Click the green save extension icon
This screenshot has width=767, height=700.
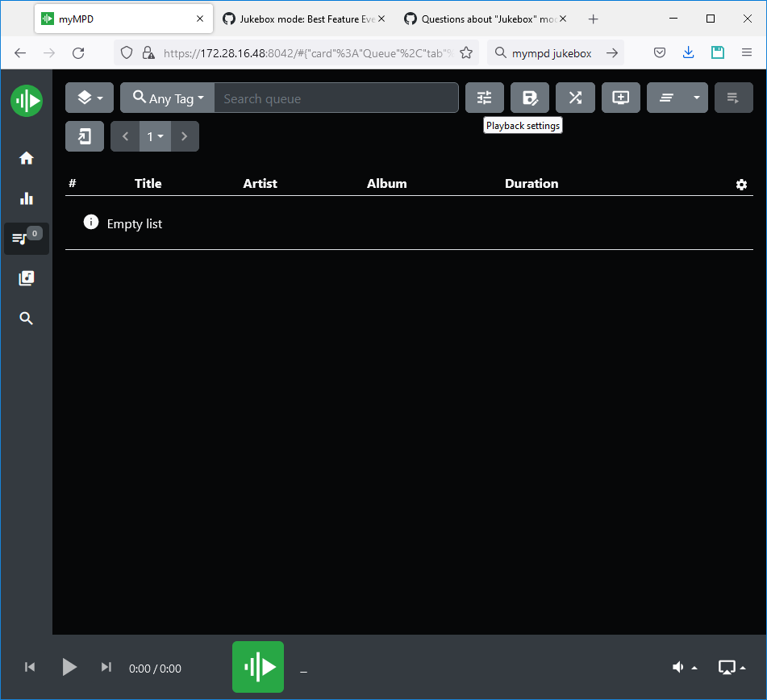717,52
